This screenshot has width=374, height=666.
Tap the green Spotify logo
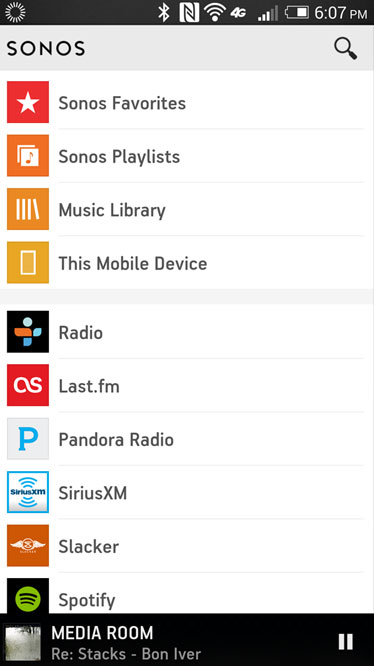tap(28, 596)
